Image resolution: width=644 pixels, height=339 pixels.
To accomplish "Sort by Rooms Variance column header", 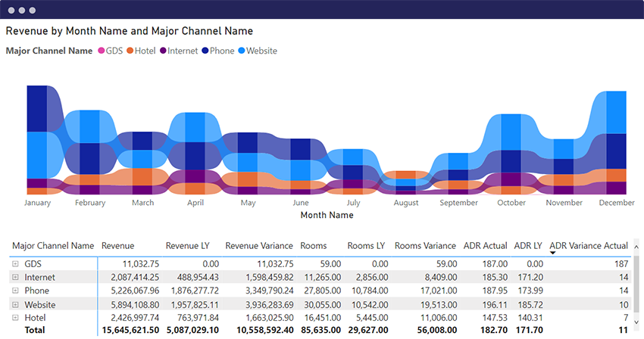I will (x=425, y=246).
